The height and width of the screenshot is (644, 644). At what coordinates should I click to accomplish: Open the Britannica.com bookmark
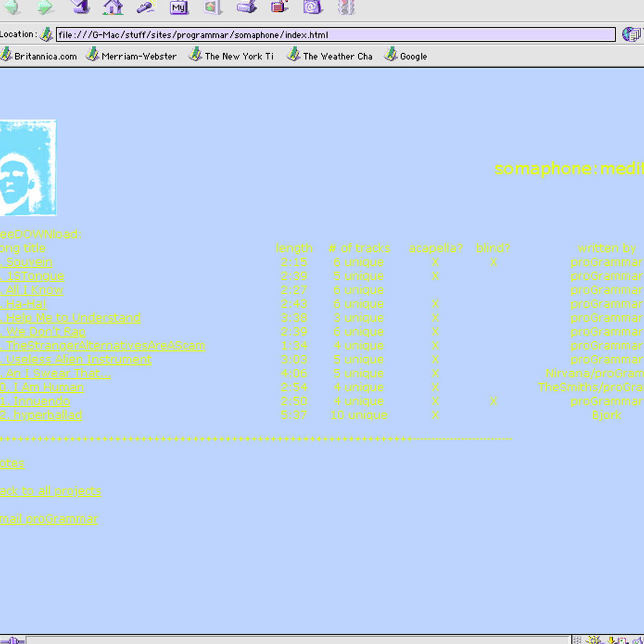pos(39,56)
